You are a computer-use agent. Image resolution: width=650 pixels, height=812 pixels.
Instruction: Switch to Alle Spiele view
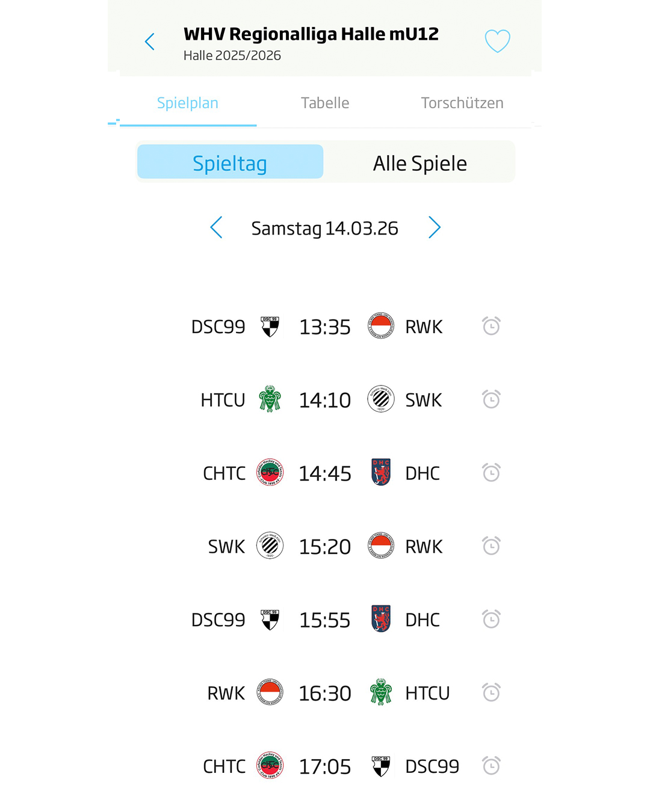coord(419,163)
